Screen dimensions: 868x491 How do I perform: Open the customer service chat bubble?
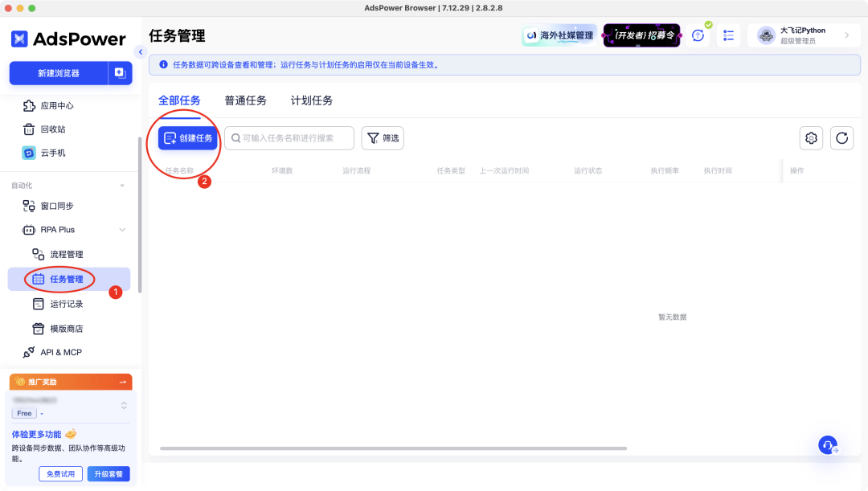point(827,444)
